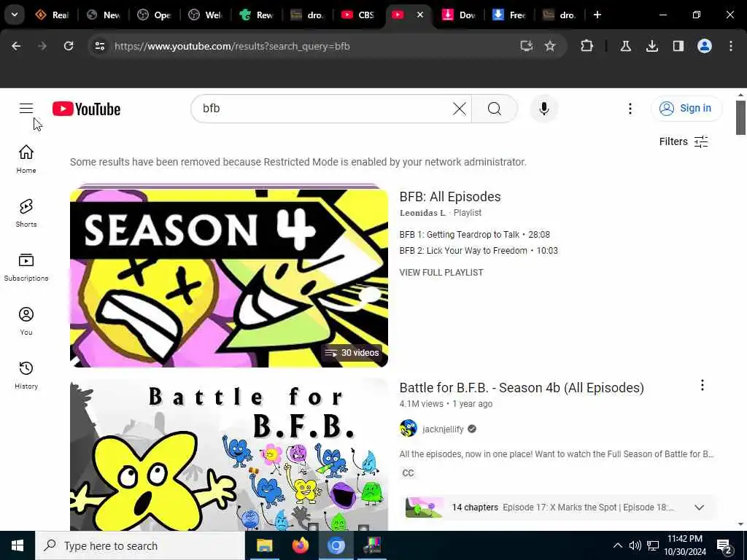Open a new browser tab

tap(597, 15)
